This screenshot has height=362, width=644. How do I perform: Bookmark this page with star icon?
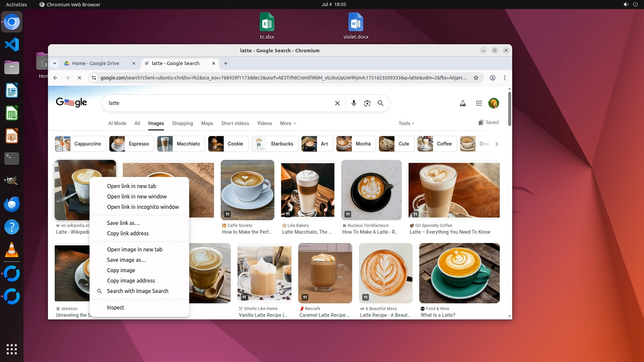476,78
